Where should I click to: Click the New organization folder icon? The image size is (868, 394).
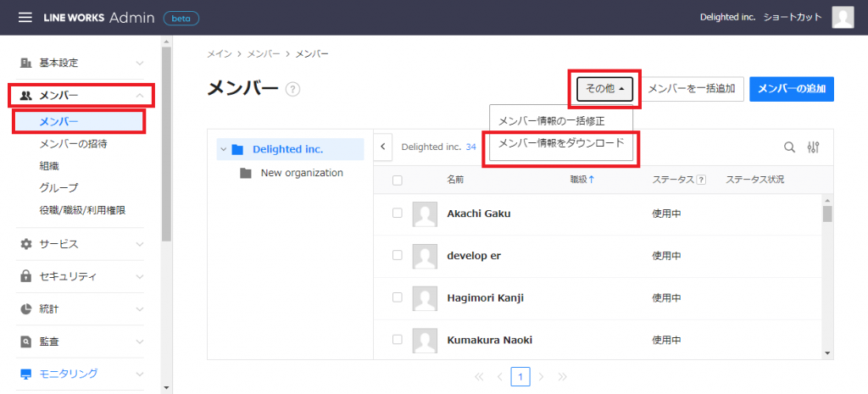coord(246,173)
